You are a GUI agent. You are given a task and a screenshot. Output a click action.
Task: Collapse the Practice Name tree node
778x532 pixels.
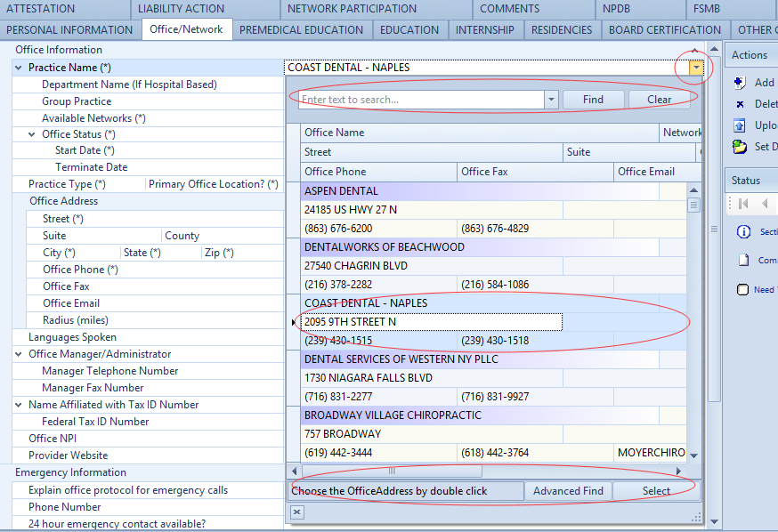point(19,68)
